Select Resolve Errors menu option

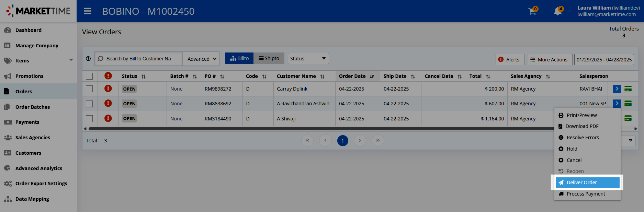point(587,138)
